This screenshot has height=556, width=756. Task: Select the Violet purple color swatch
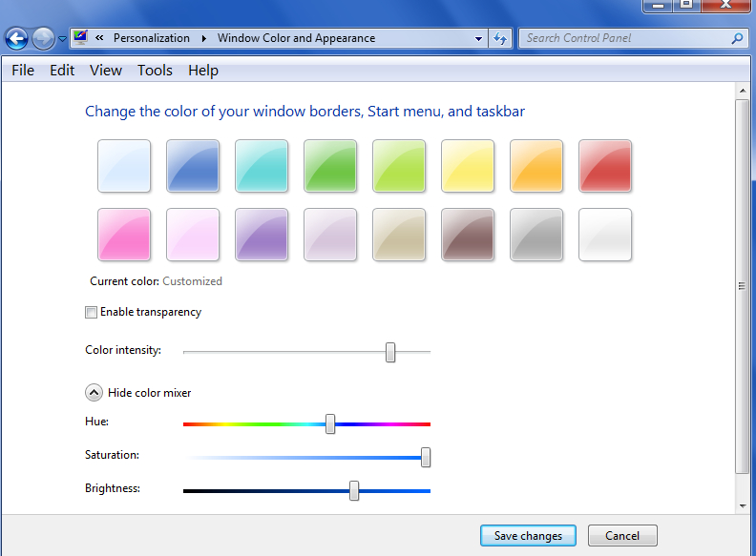[x=262, y=235]
